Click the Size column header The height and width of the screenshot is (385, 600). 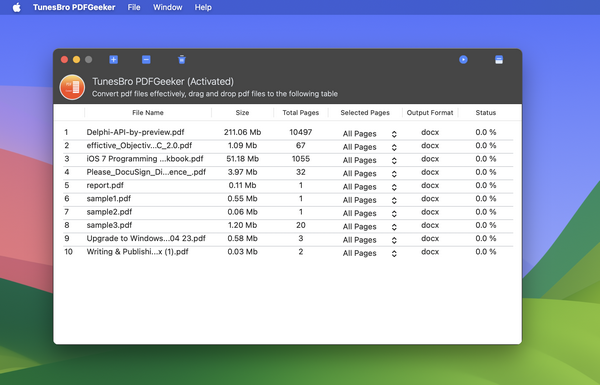coord(242,113)
